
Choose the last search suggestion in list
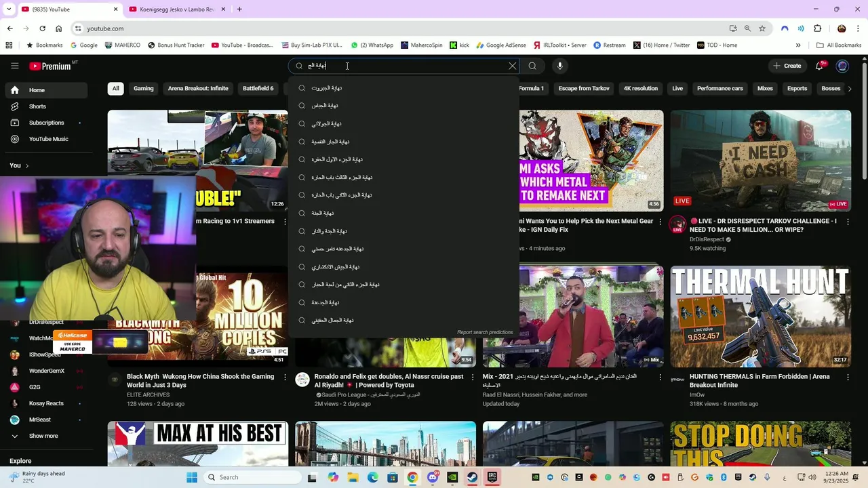tap(403, 320)
